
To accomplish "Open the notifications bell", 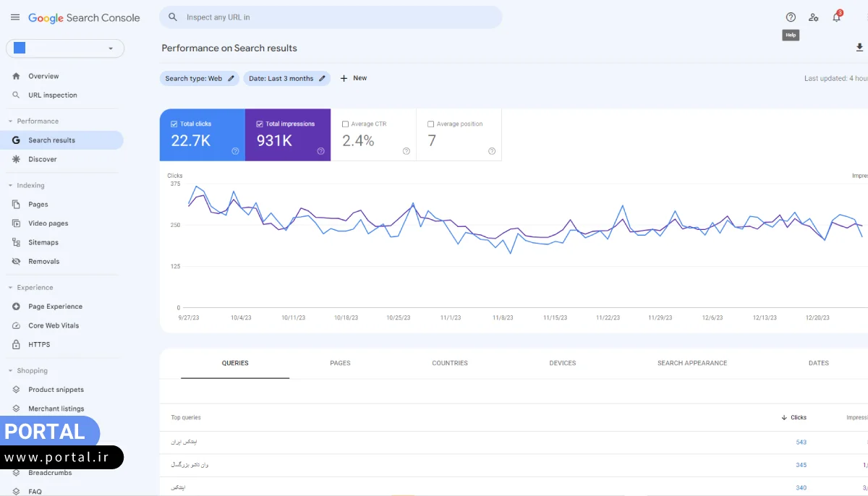I will click(837, 17).
